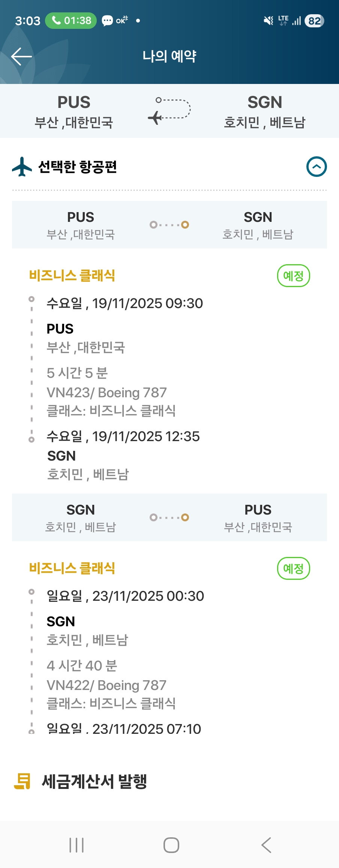
Task: Tap the active call timer pill
Action: click(71, 20)
